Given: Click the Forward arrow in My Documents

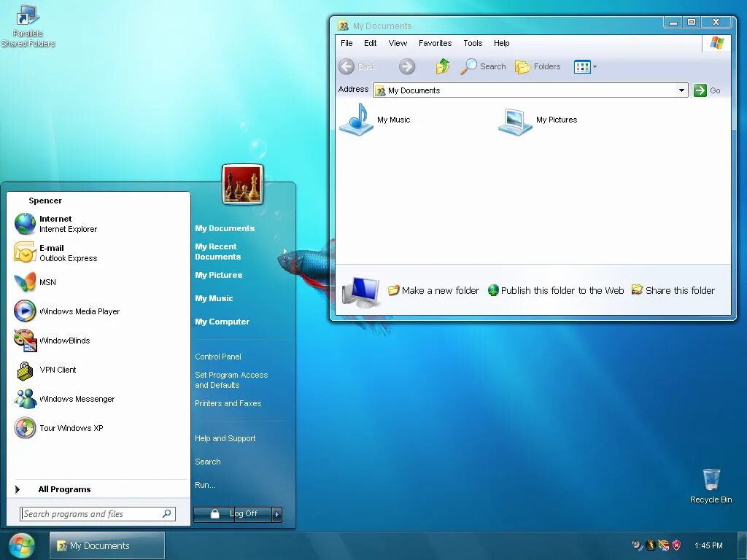Looking at the screenshot, I should (x=407, y=66).
